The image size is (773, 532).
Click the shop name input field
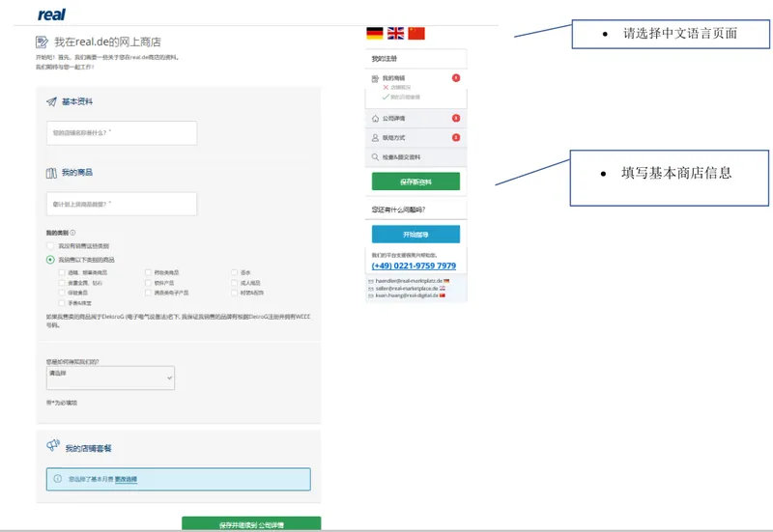click(x=122, y=133)
